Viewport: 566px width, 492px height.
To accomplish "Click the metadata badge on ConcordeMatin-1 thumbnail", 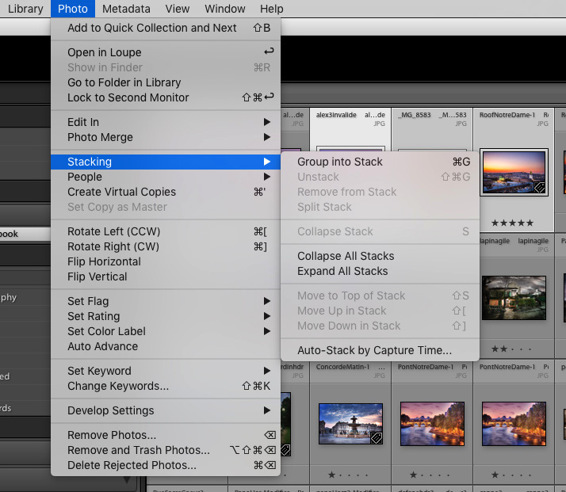I will (x=376, y=439).
